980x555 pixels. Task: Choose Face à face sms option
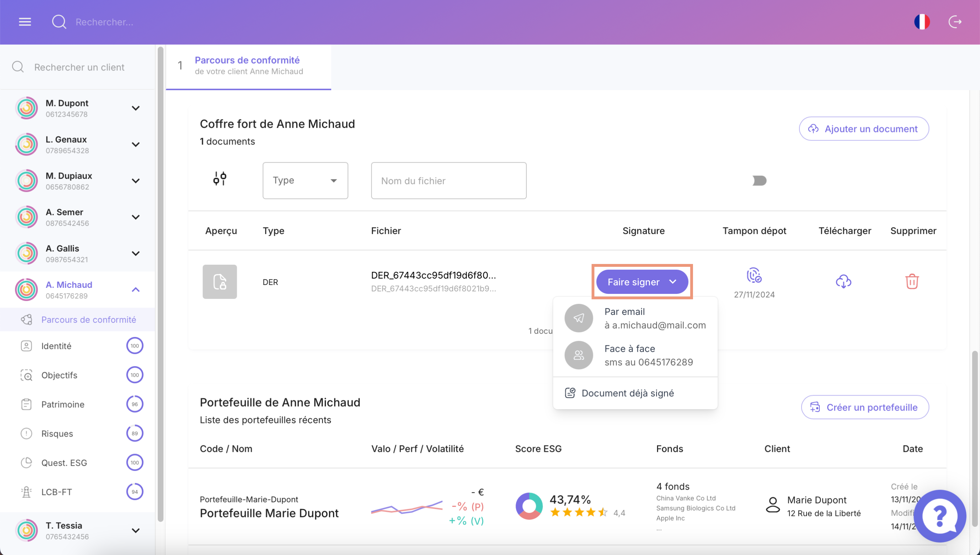click(x=635, y=355)
